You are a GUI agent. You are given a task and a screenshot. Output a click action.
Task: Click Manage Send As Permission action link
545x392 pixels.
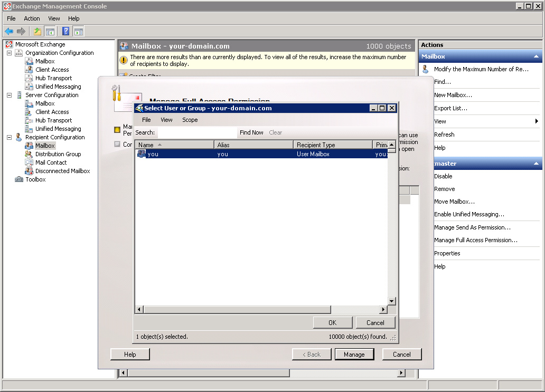click(472, 227)
